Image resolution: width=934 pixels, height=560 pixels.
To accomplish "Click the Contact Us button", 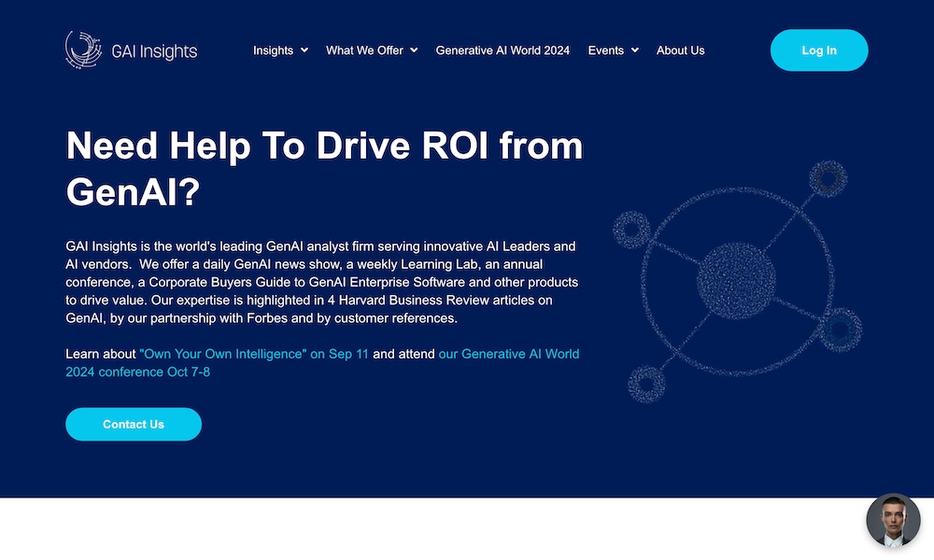I will (134, 424).
